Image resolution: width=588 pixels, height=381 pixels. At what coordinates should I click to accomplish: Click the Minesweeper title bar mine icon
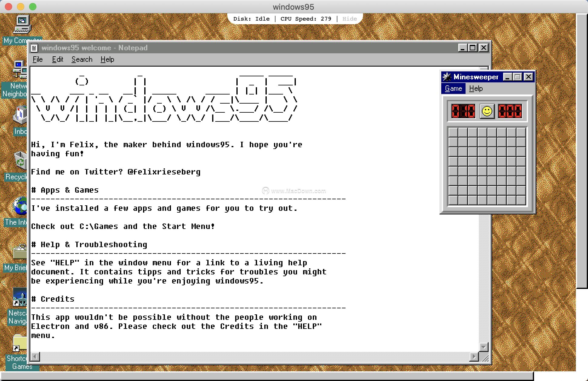pos(446,77)
